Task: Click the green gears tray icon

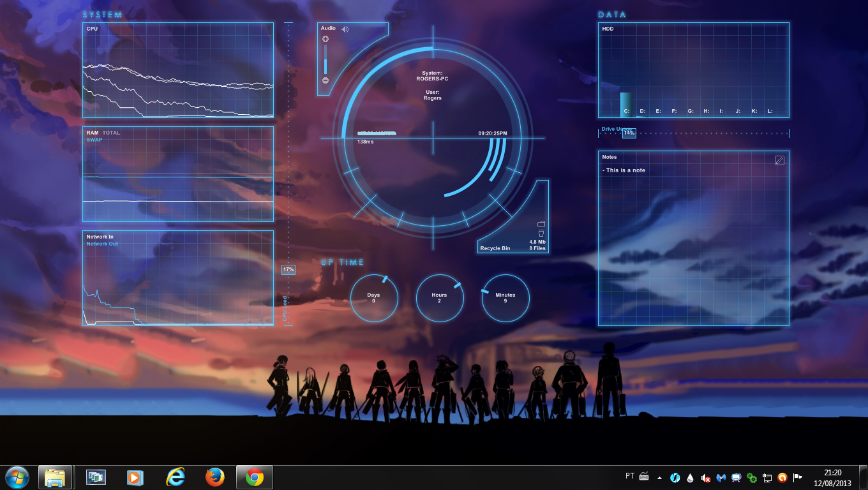Action: [752, 477]
